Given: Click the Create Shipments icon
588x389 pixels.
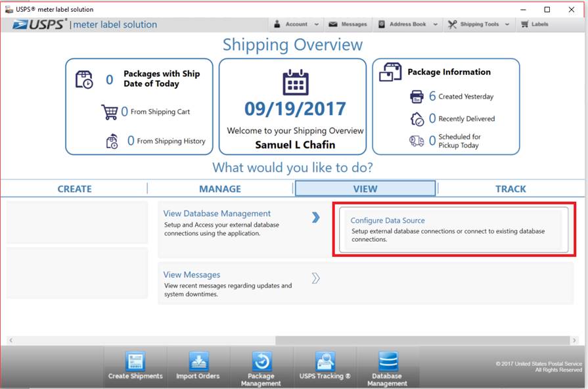Looking at the screenshot, I should [135, 361].
